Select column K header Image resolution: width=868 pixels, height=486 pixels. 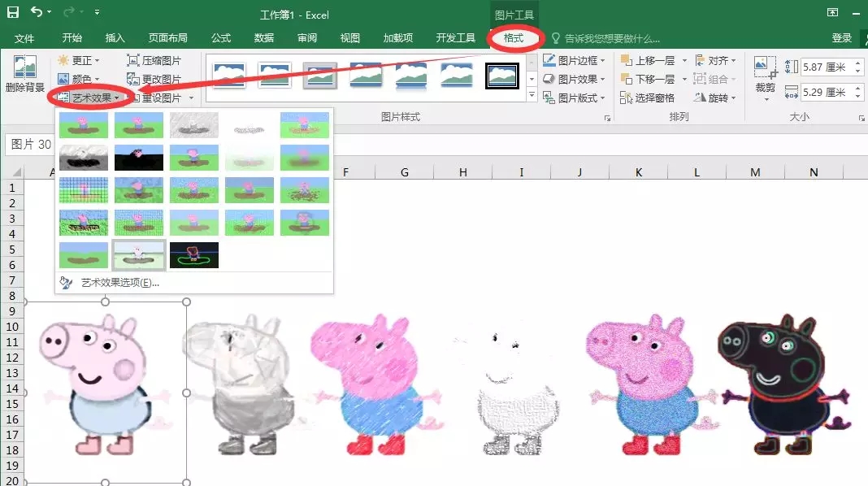coord(639,172)
